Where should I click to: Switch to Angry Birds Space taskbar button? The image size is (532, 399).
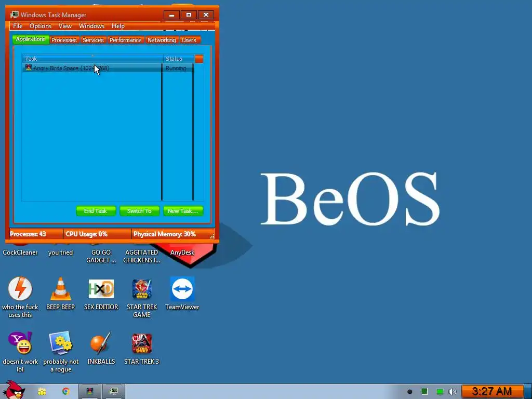tap(90, 391)
